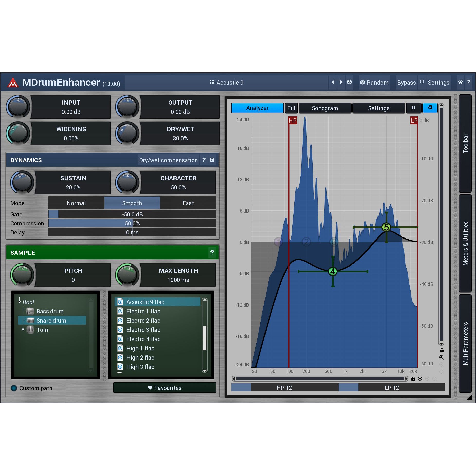Click the lock icon below horizontal zoom bar

pyautogui.click(x=413, y=379)
